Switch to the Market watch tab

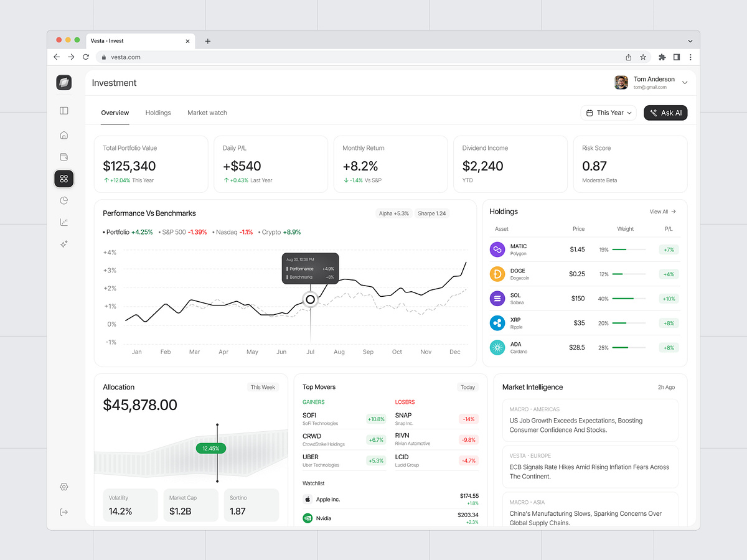(207, 113)
